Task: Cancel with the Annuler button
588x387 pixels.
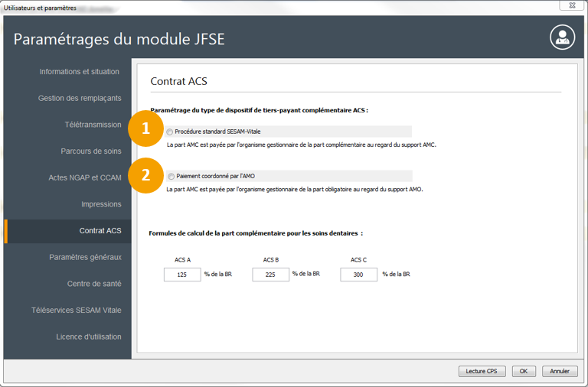Action: [560, 371]
